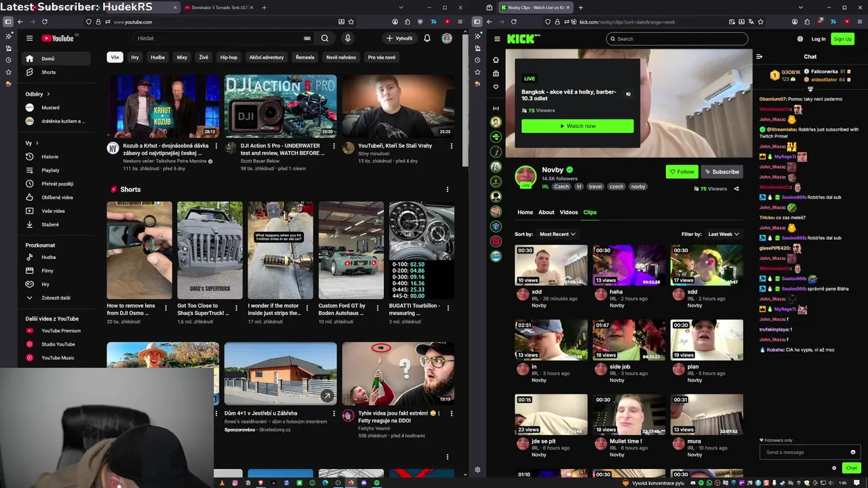Open options for DJI Action 5 Pro video
Viewport: 868px width, 488px height.
point(334,146)
